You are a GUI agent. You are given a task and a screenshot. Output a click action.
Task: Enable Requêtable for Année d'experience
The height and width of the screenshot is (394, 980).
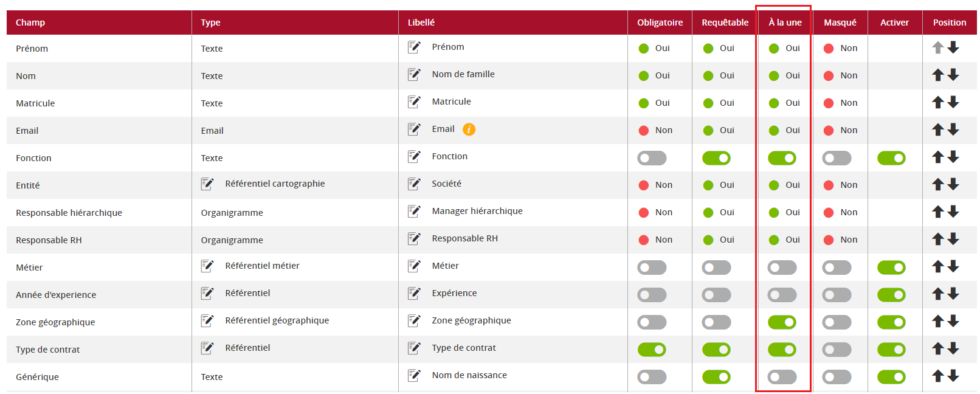point(716,295)
